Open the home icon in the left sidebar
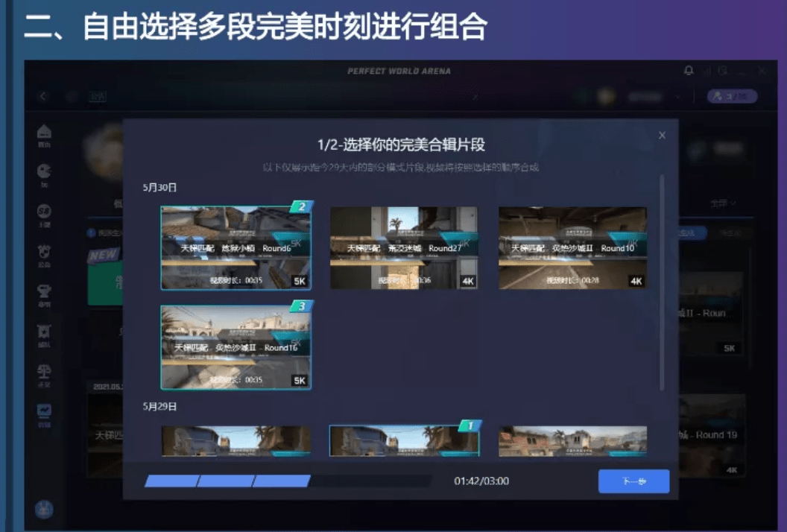Screen dimensions: 787x532 point(44,136)
